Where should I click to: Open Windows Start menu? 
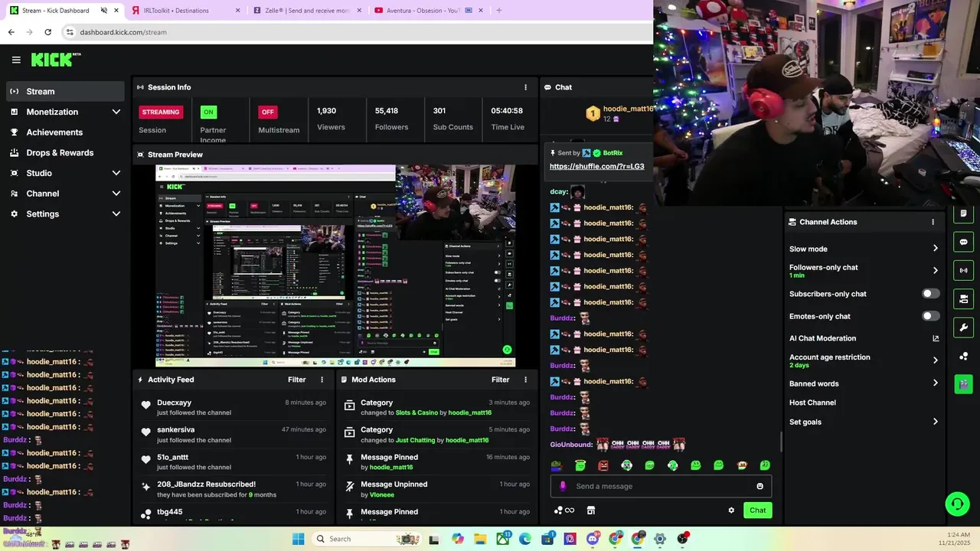pyautogui.click(x=299, y=539)
